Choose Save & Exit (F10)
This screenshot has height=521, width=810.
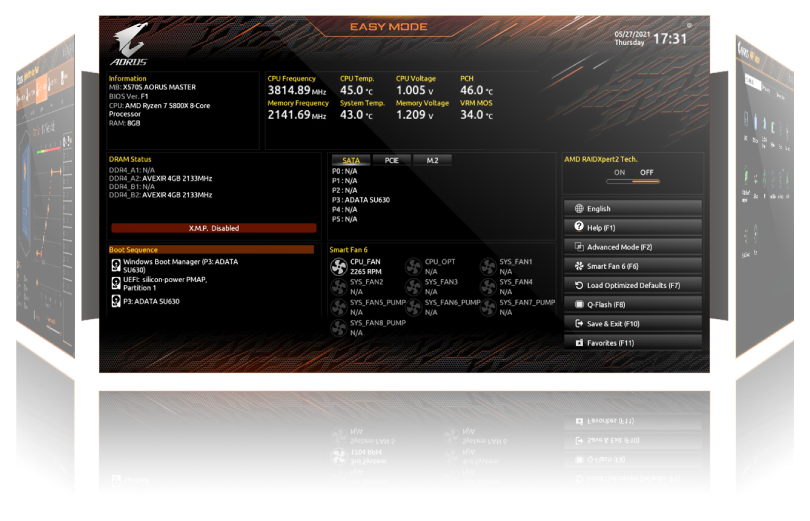point(633,324)
